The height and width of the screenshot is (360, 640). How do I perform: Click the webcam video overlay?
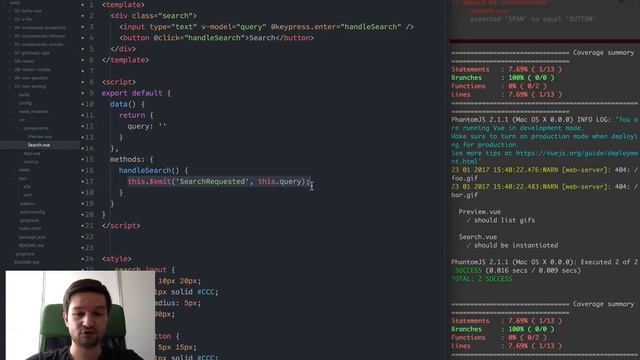[80, 315]
